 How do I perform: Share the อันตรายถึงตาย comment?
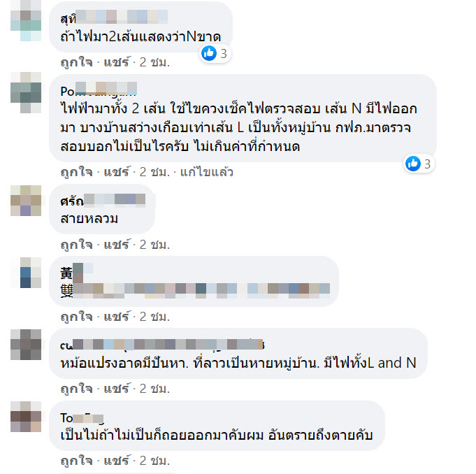point(117,461)
